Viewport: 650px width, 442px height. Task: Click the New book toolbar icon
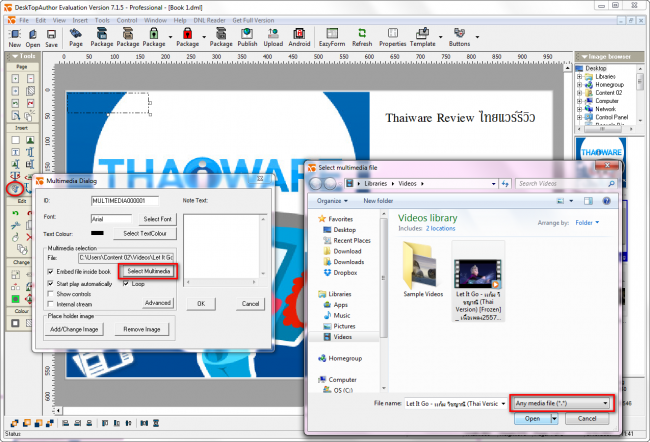click(x=15, y=38)
